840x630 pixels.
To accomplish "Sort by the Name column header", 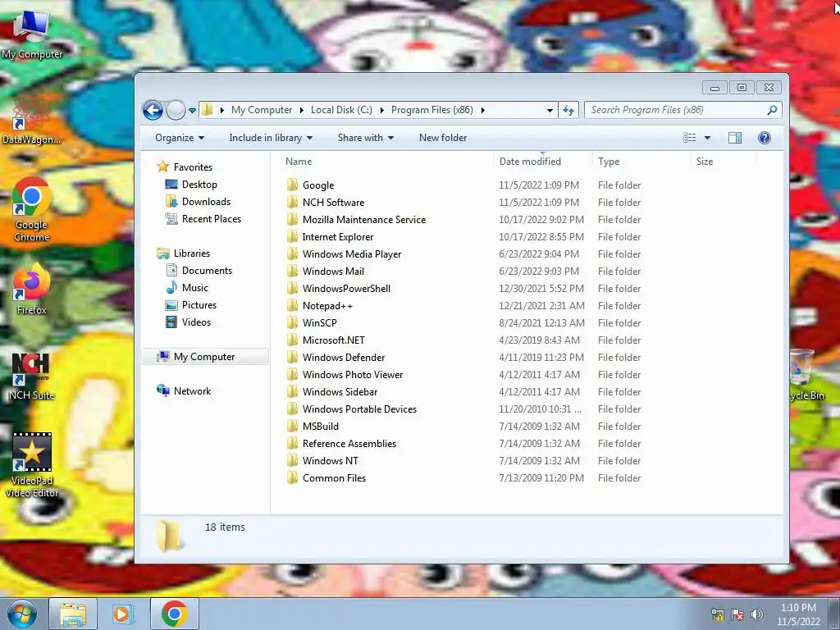I will [299, 162].
